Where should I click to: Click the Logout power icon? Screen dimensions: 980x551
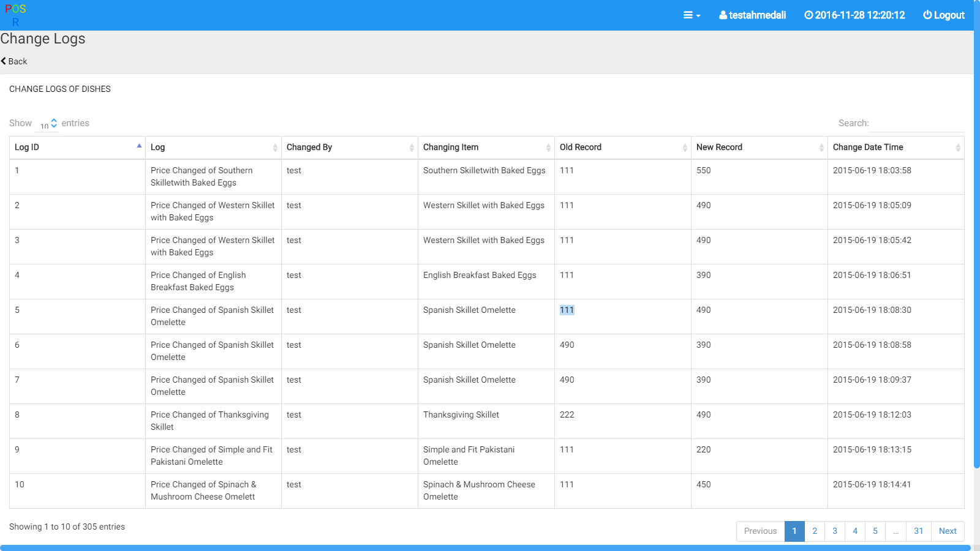pos(927,15)
